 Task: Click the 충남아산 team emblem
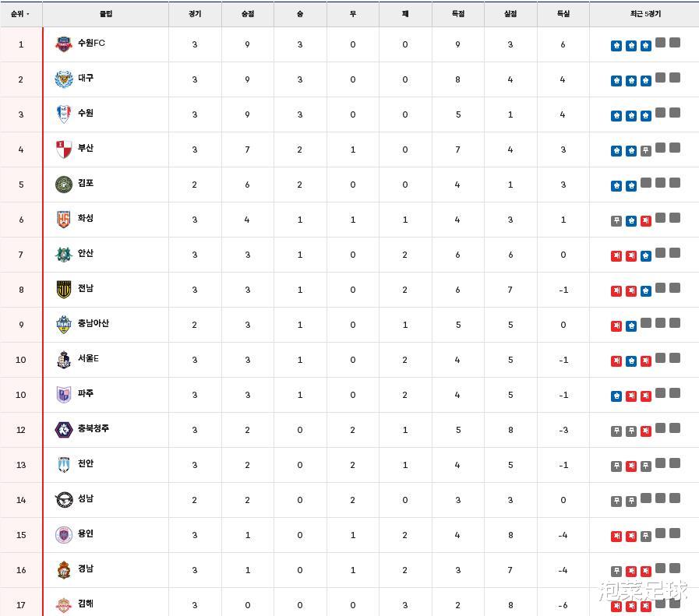point(63,325)
